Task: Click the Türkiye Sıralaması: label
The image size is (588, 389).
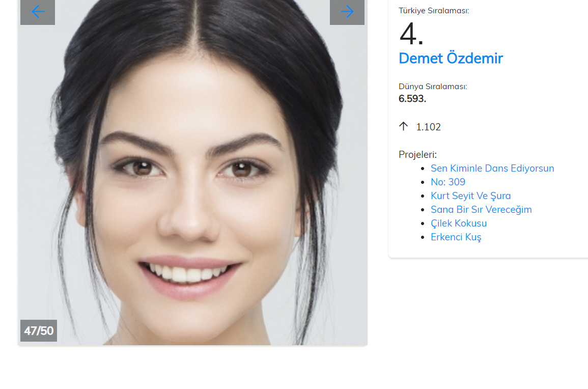Action: coord(434,11)
